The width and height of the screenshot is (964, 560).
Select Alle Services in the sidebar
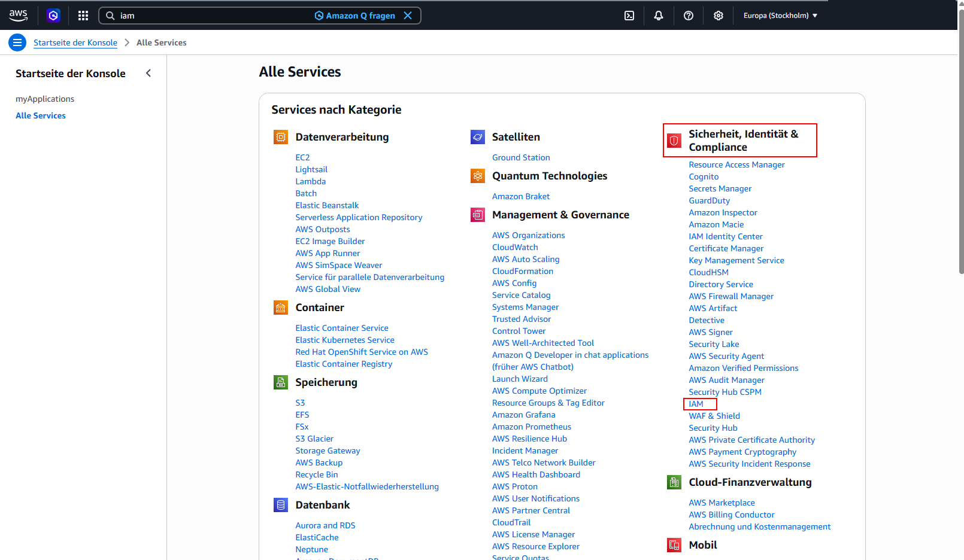click(41, 115)
